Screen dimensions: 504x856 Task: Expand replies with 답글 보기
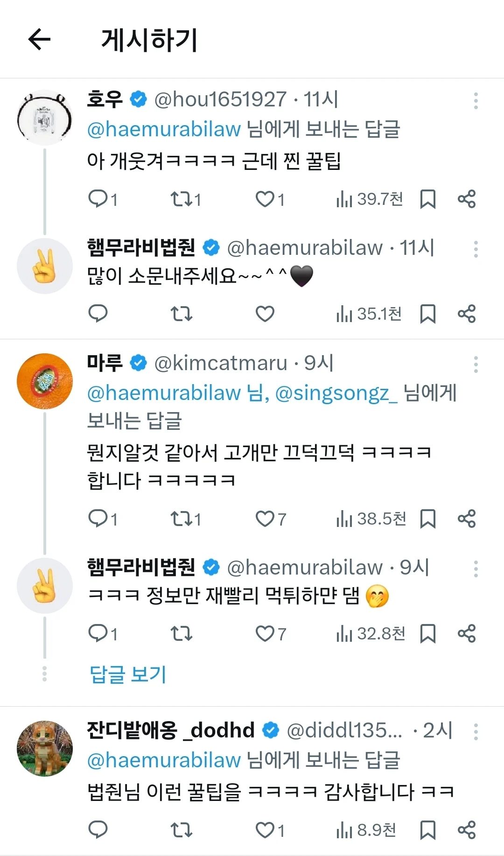pyautogui.click(x=128, y=674)
